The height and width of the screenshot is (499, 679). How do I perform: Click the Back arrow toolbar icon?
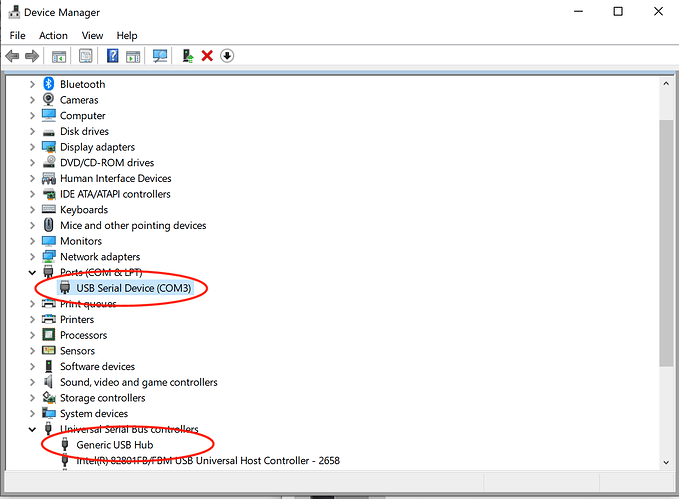pos(12,56)
